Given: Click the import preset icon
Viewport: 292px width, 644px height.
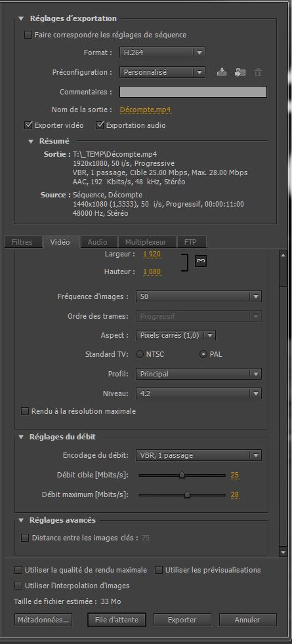Looking at the screenshot, I should (x=240, y=72).
